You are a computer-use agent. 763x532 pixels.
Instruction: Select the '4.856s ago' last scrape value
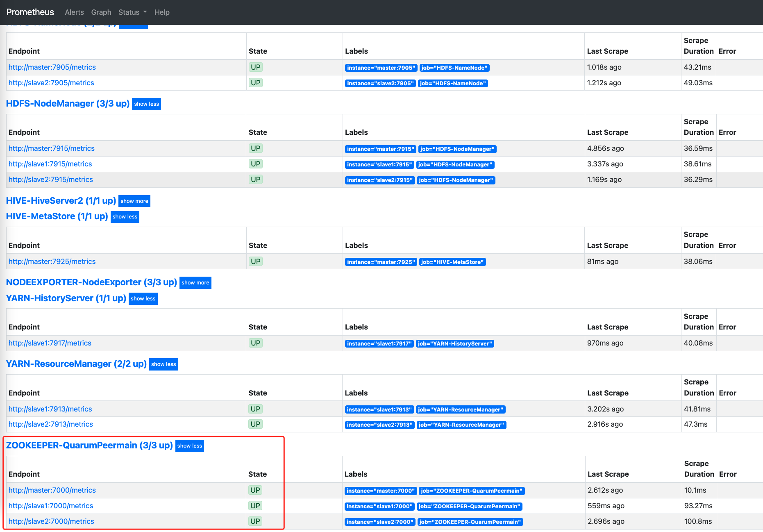tap(606, 148)
